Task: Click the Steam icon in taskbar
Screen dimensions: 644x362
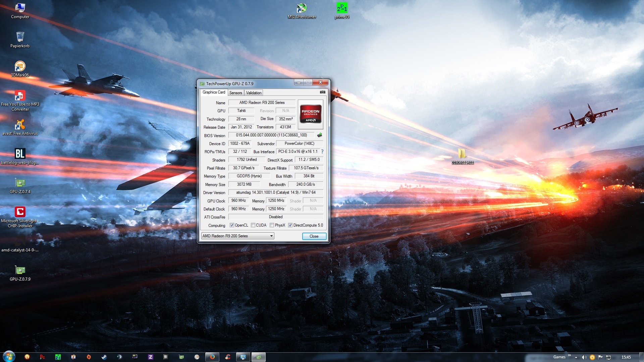Action: pyautogui.click(x=104, y=357)
